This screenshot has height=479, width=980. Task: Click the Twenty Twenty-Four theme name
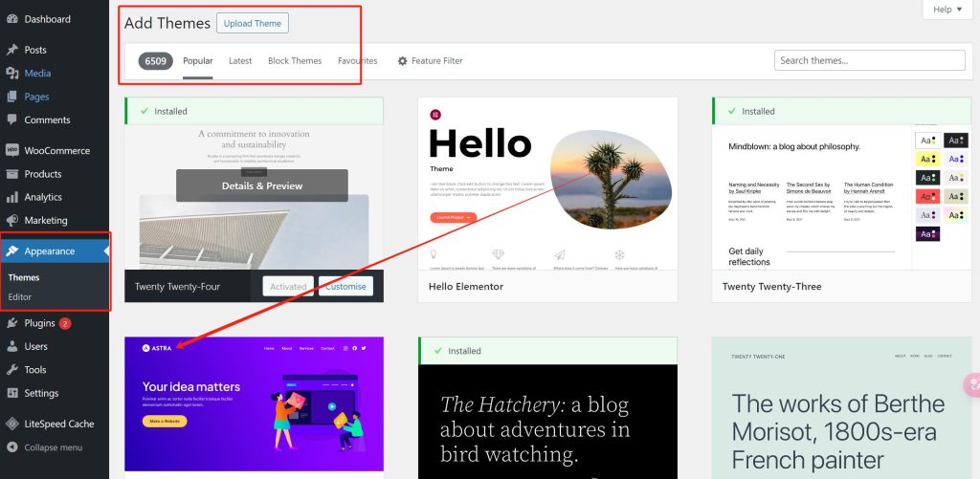pyautogui.click(x=177, y=287)
